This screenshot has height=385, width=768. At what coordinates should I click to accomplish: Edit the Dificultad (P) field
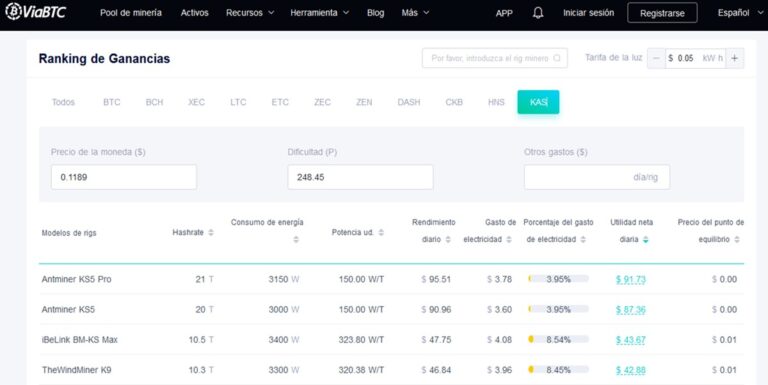[360, 177]
